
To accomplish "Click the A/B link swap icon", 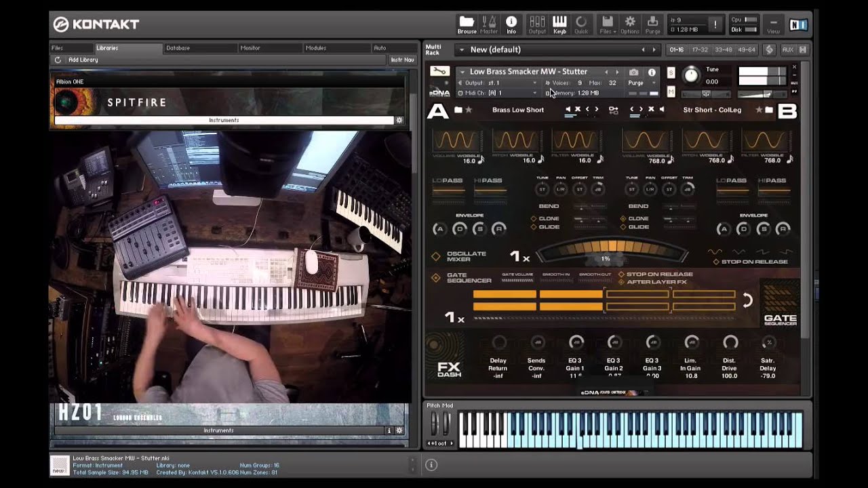I will pyautogui.click(x=614, y=110).
